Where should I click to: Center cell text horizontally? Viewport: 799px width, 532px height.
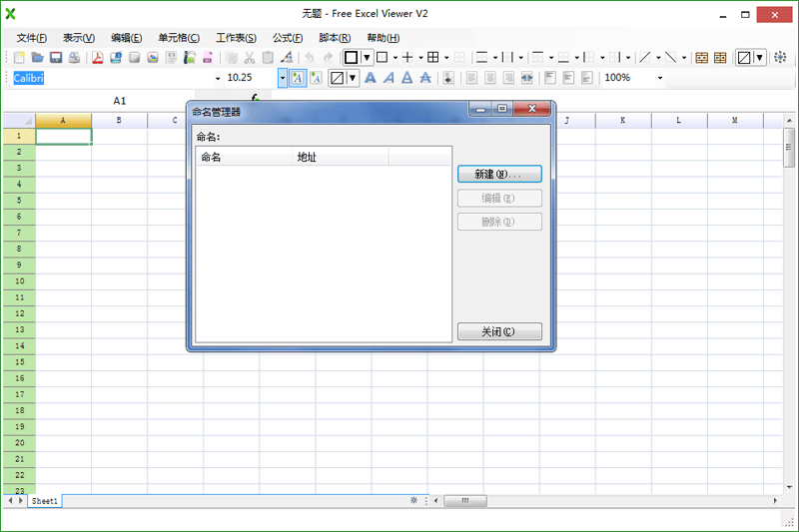click(490, 78)
